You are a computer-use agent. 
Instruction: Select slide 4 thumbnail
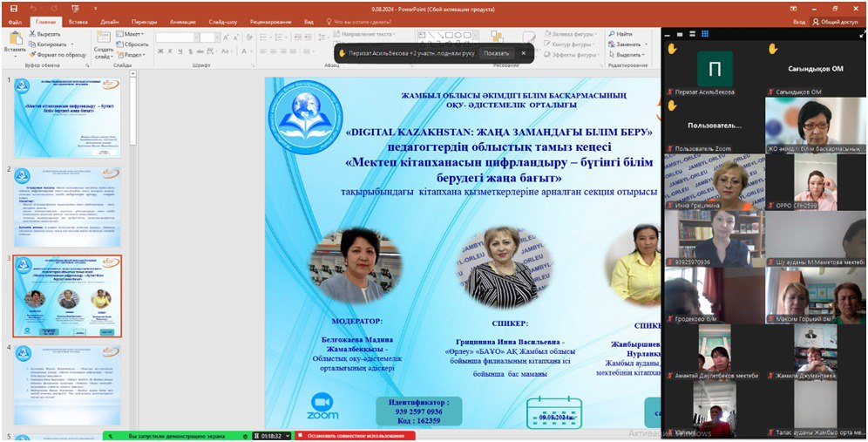pos(67,385)
